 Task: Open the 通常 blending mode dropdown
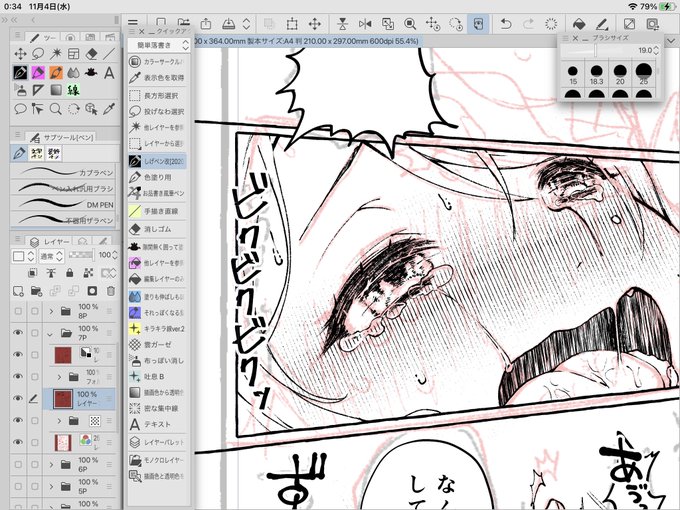pyautogui.click(x=51, y=255)
